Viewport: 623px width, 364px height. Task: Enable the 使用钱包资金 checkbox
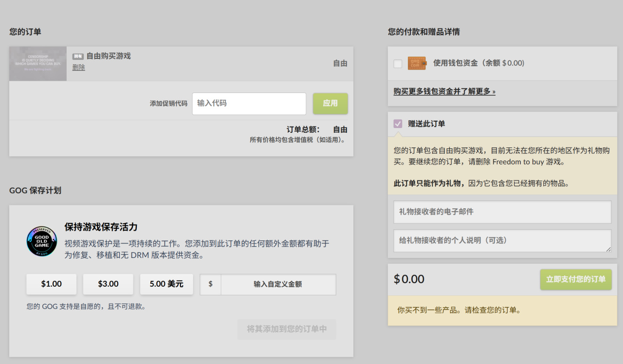point(398,63)
